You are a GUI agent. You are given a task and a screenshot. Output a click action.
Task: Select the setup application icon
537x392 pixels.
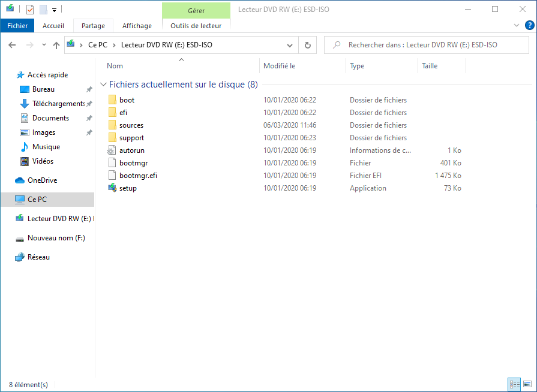(112, 188)
